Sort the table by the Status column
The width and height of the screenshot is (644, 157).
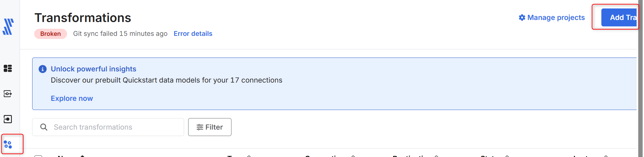pos(490,156)
